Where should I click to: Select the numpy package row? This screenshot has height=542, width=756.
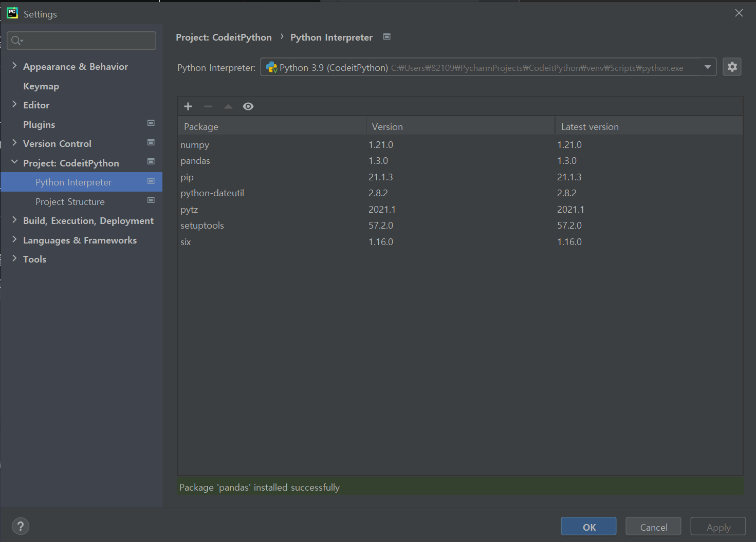[460, 145]
